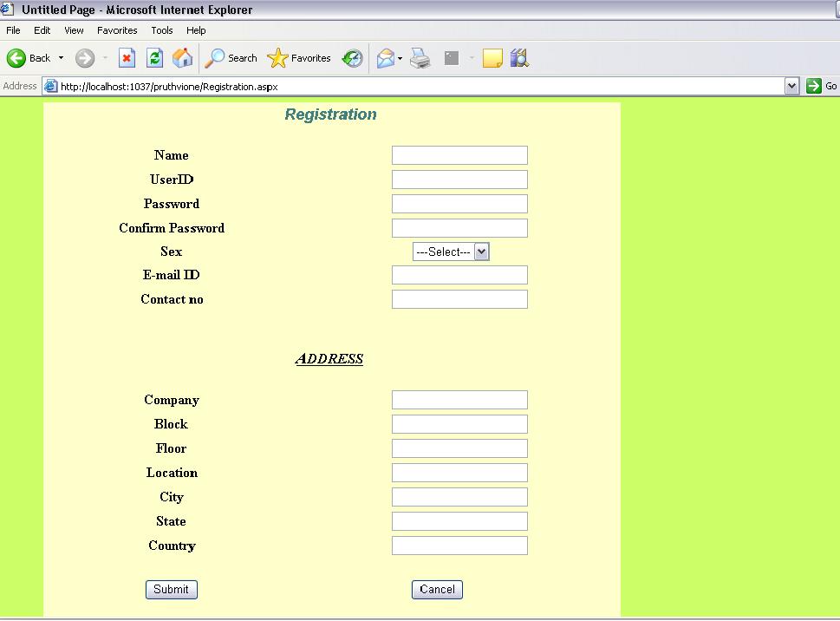840x621 pixels.
Task: Open the Search magnifier in the toolbar
Action: pos(215,58)
